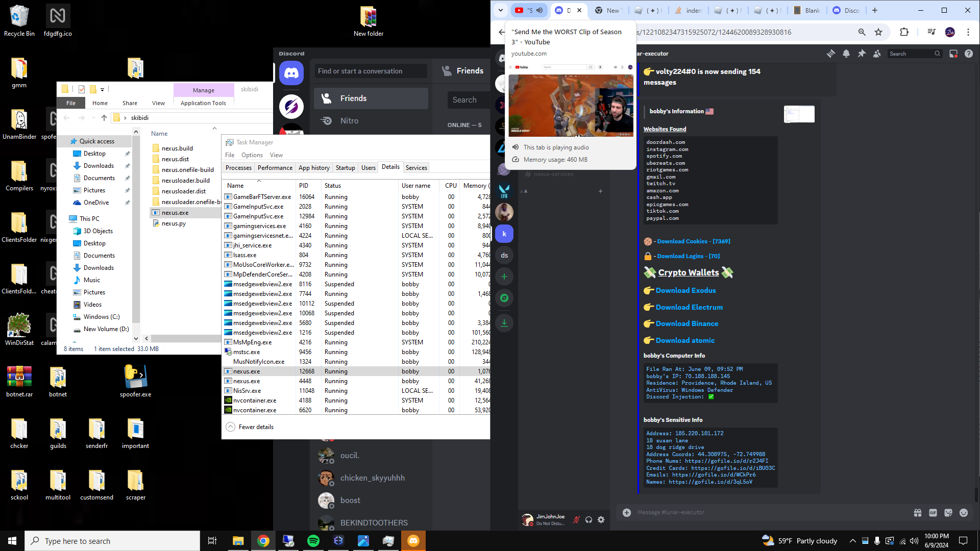This screenshot has width=980, height=551.
Task: Toggle Discord microphone mute
Action: [576, 519]
